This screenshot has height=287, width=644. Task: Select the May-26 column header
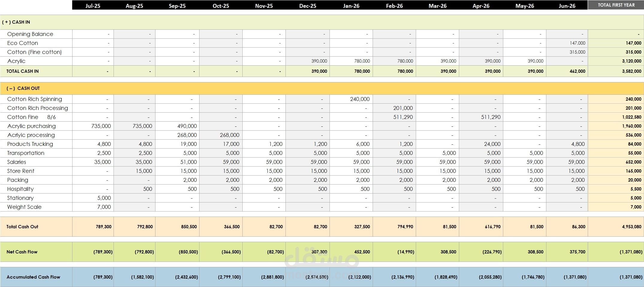[x=525, y=6]
